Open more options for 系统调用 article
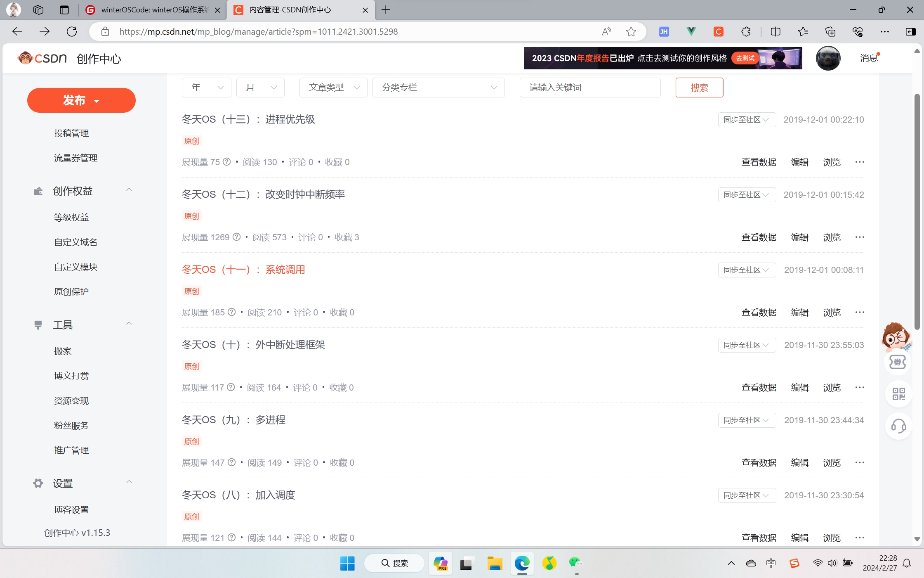 pyautogui.click(x=860, y=312)
